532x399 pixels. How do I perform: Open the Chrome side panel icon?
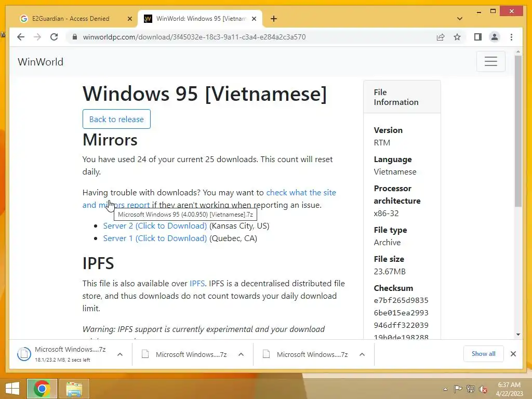(x=478, y=37)
